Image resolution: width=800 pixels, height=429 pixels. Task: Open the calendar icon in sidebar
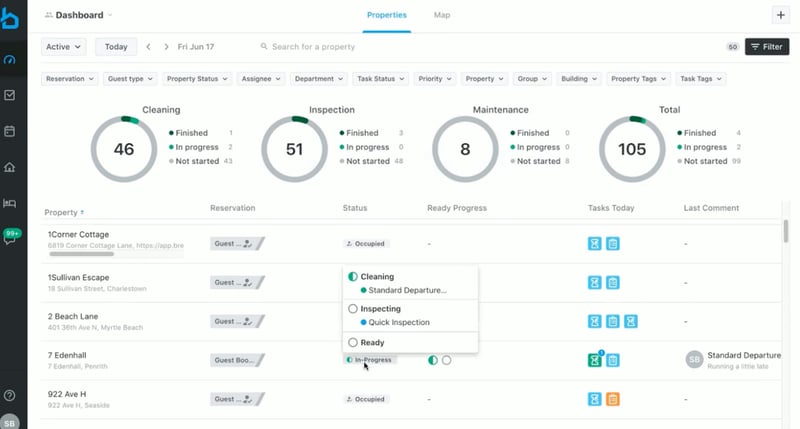click(x=10, y=131)
